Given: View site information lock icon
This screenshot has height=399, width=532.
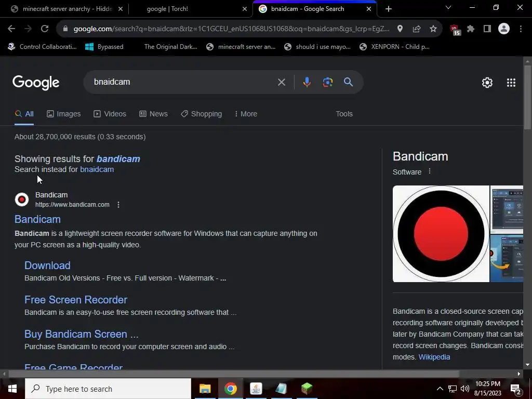Looking at the screenshot, I should [x=65, y=29].
